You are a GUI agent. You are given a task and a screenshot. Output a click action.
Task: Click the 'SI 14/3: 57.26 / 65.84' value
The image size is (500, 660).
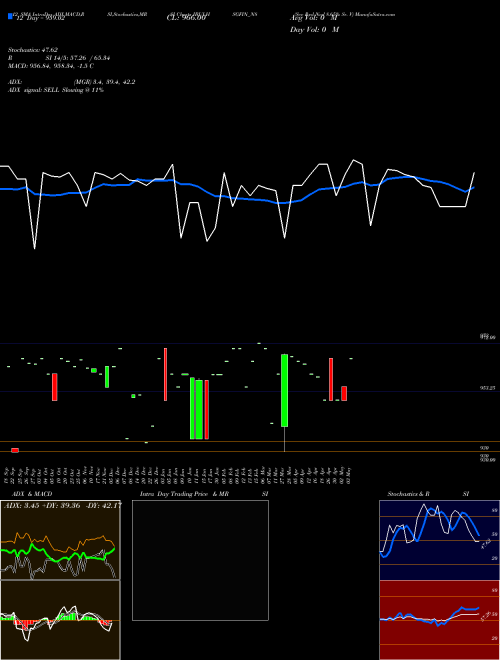tap(78, 58)
